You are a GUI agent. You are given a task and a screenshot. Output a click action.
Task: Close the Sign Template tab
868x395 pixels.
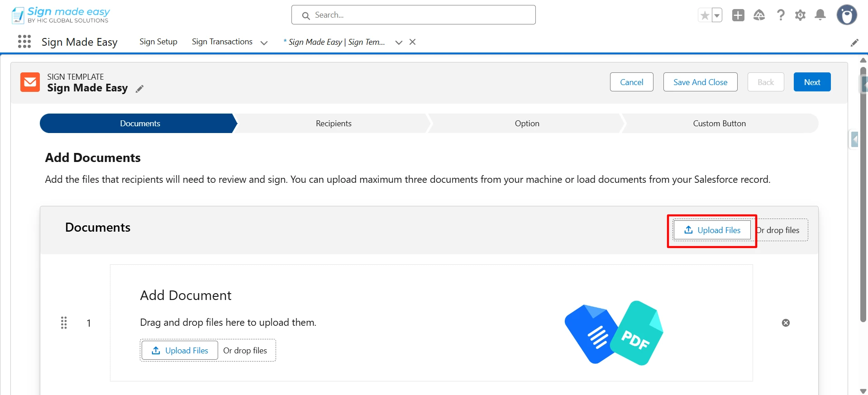click(x=412, y=42)
